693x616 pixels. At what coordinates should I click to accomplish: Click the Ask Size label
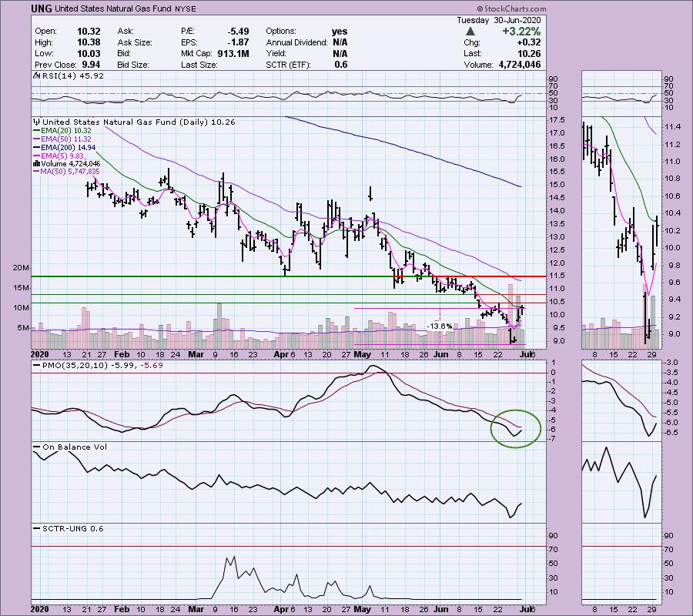point(135,42)
